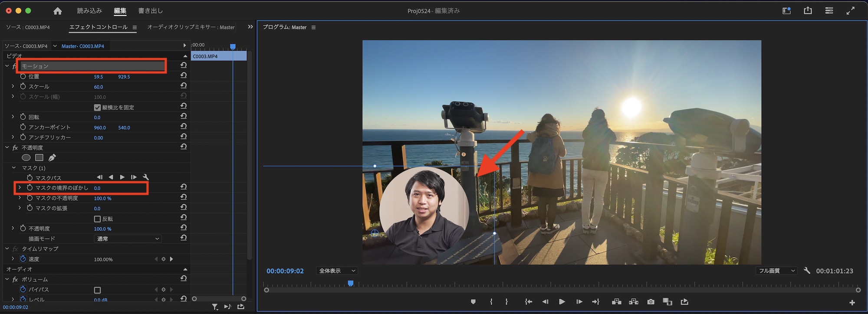Viewport: 868px width, 314px height.
Task: Select the pen mask tool under 不透明度
Action: pos(52,158)
